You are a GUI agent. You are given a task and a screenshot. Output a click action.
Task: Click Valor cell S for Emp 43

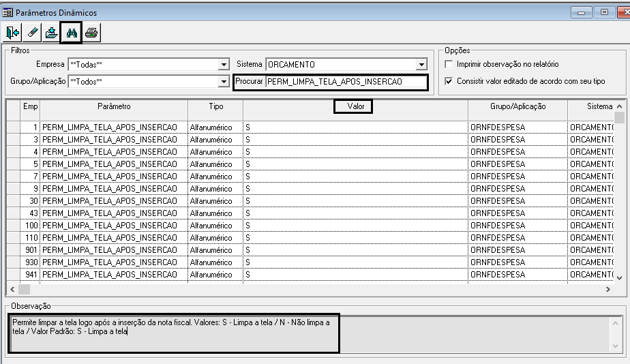355,213
